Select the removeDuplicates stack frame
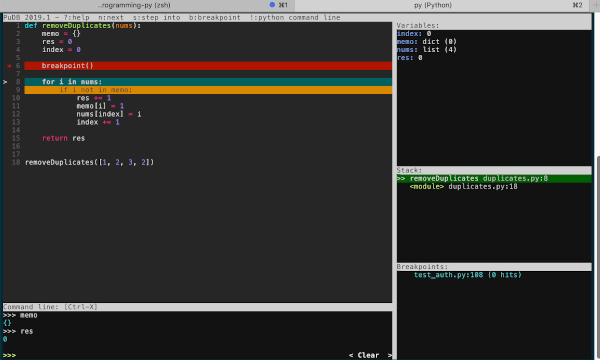This screenshot has height=360, width=600. (x=494, y=179)
